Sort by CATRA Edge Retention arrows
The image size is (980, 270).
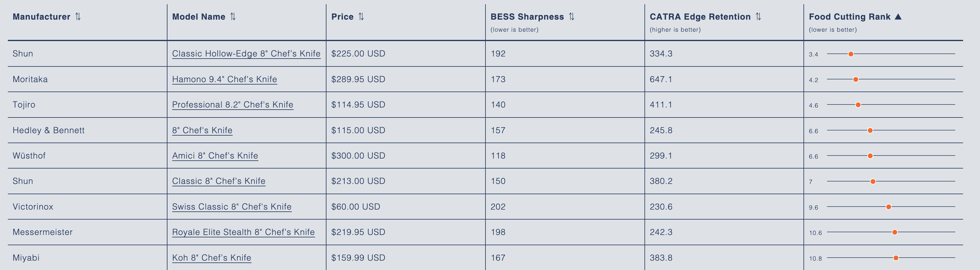758,17
